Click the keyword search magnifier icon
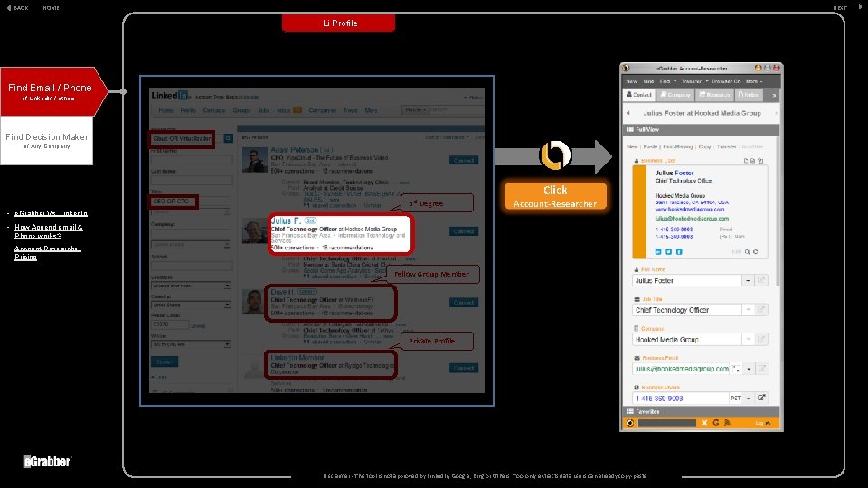This screenshot has width=868, height=488. (228, 138)
